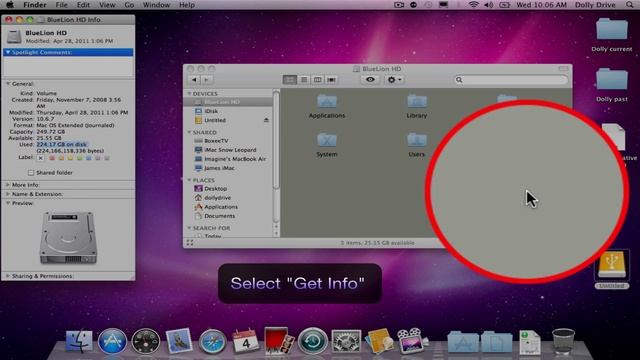
Task: Click the hard drive preview image
Action: [68, 238]
